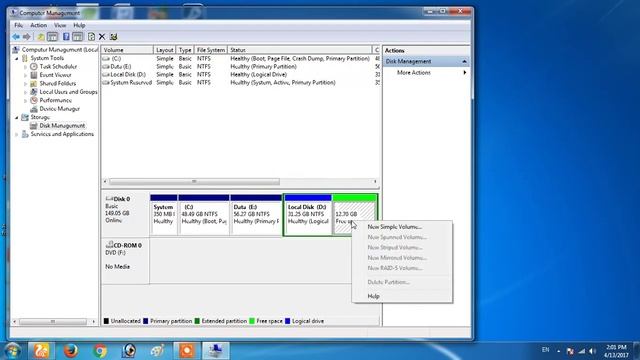Collapse the Storage node

17,118
